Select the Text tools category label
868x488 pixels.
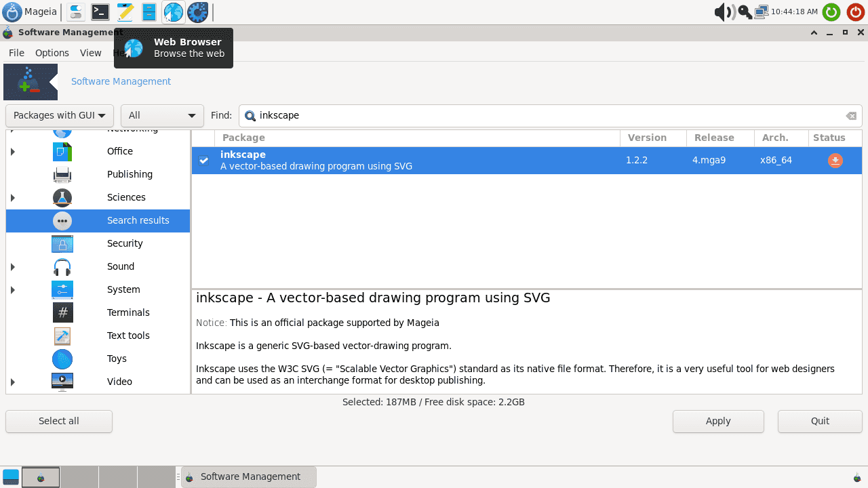pos(128,335)
